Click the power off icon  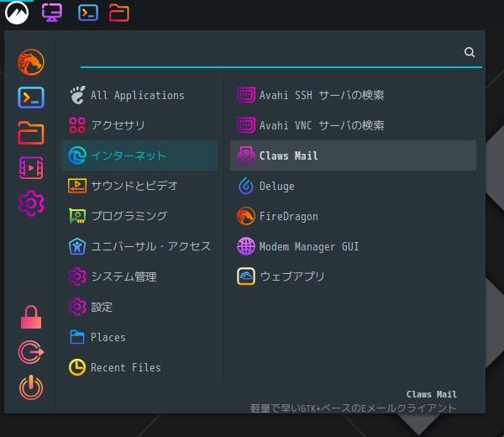click(x=31, y=387)
